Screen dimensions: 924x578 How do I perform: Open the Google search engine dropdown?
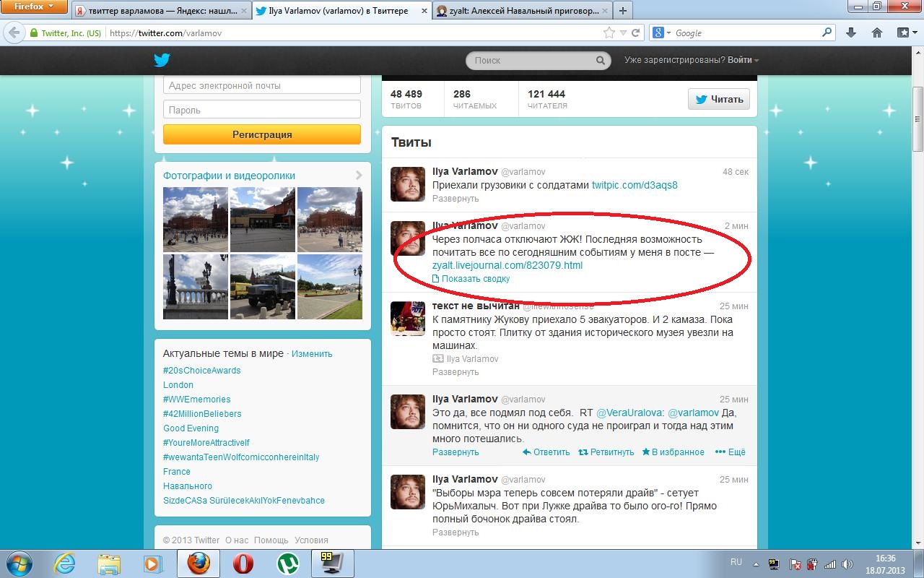coord(661,33)
